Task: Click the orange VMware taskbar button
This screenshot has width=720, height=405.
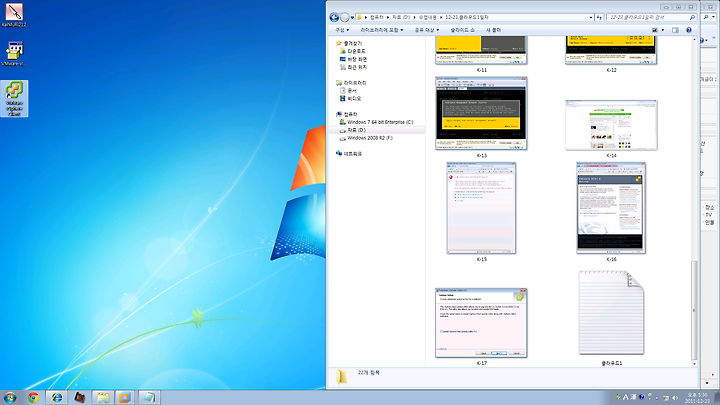Action: coord(125,397)
